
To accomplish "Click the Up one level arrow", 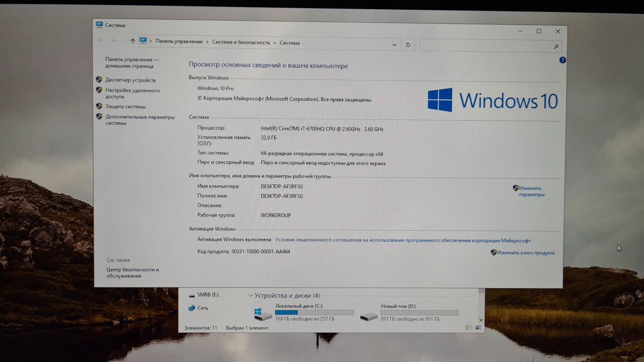I will [133, 41].
